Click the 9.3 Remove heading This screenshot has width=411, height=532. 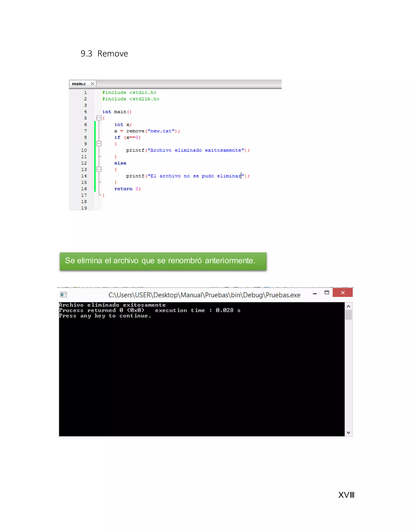coord(104,54)
